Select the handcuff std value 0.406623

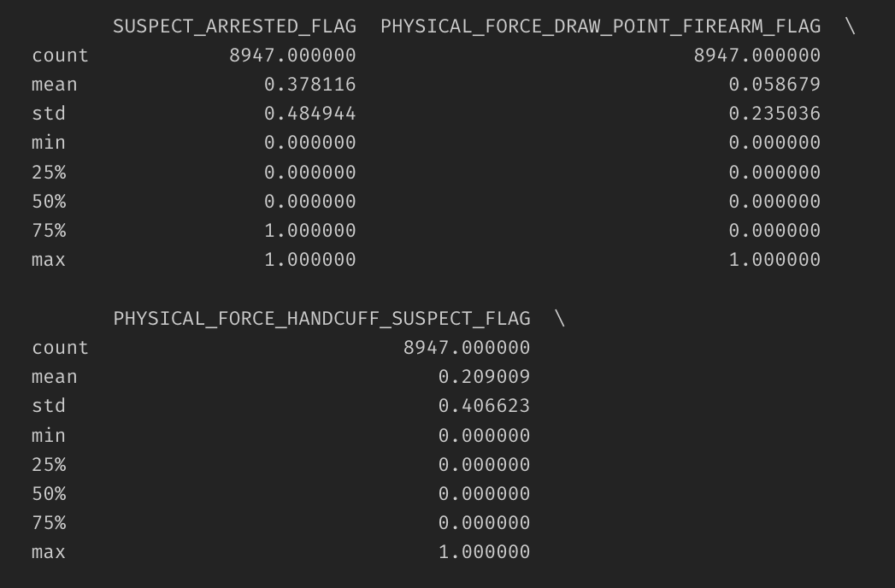[484, 406]
